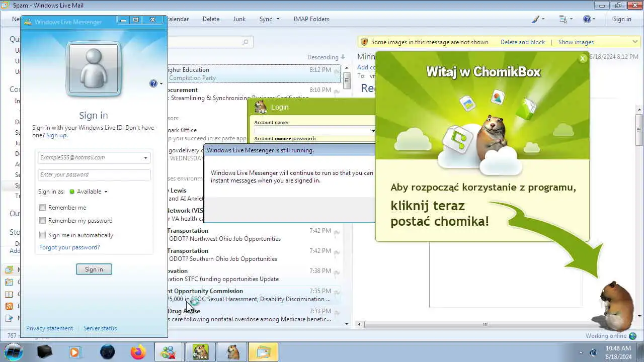Screen dimensions: 644x362
Task: Enable Sign me in automatically
Action: [43, 235]
